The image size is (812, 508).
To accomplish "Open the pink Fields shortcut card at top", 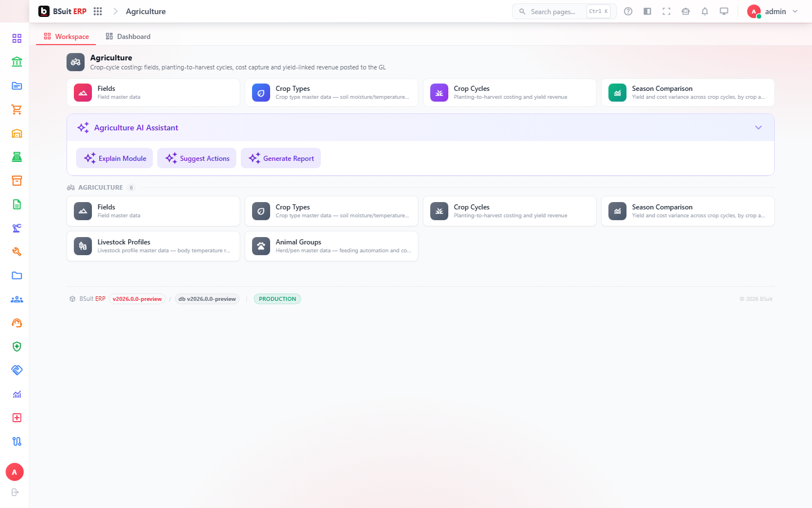I will coord(153,93).
